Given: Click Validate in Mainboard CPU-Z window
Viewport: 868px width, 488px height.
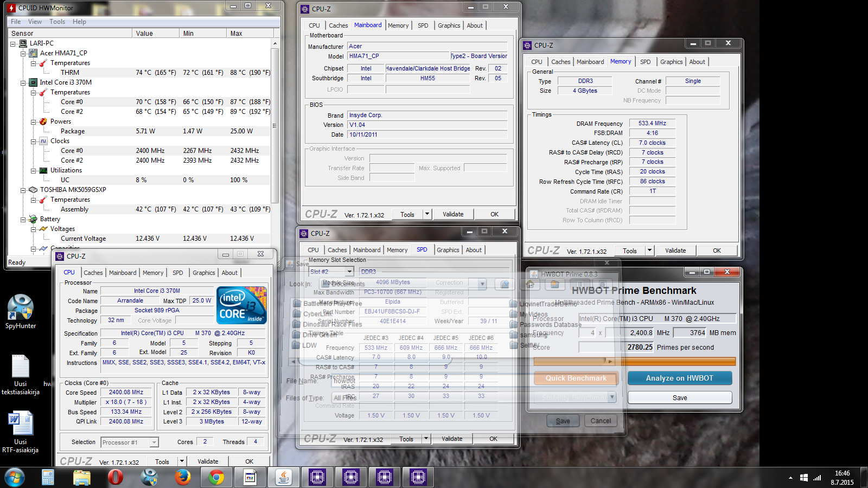Looking at the screenshot, I should point(453,214).
